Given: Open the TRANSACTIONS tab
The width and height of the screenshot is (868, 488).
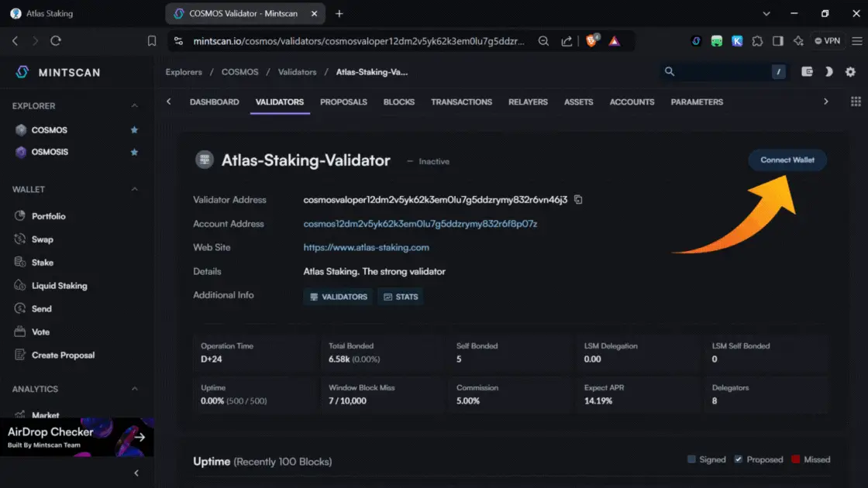Looking at the screenshot, I should [461, 102].
